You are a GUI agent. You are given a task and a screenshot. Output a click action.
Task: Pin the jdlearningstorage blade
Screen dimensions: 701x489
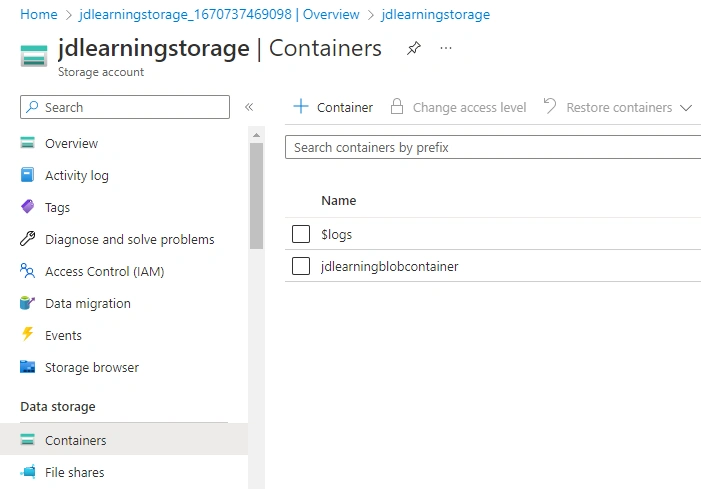click(x=414, y=48)
